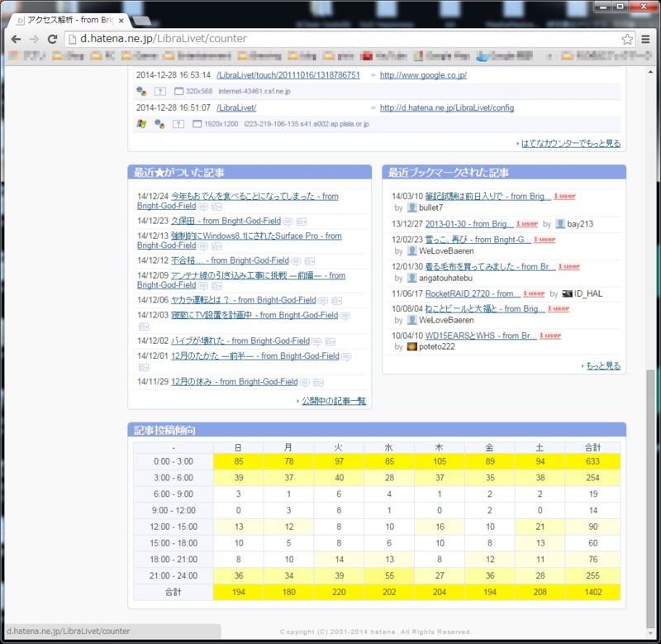Click the browser back arrow

coord(16,39)
